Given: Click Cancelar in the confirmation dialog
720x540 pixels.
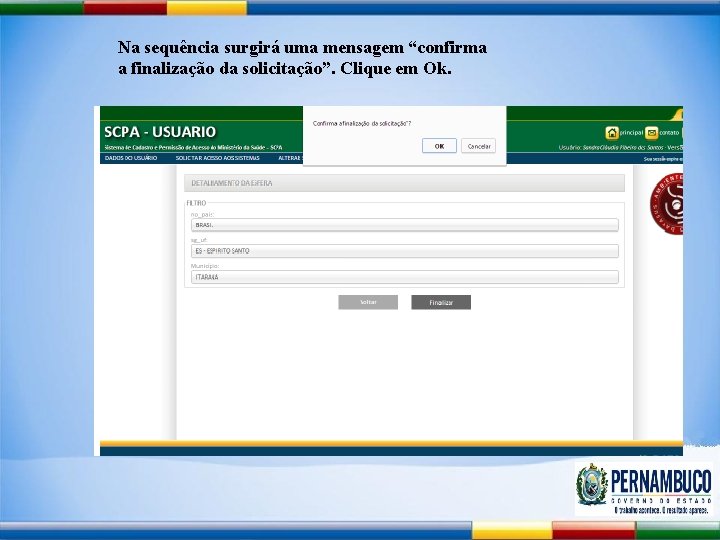Looking at the screenshot, I should click(478, 146).
